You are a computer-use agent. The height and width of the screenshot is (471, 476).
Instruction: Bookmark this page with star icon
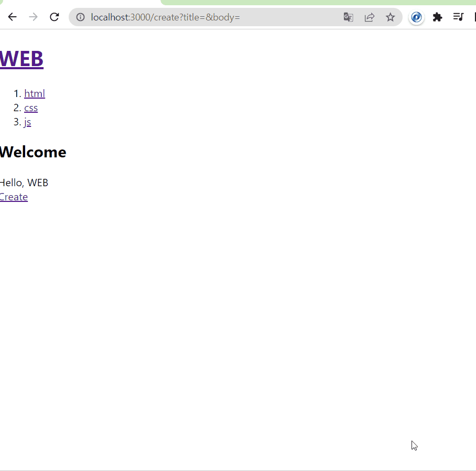tap(391, 17)
